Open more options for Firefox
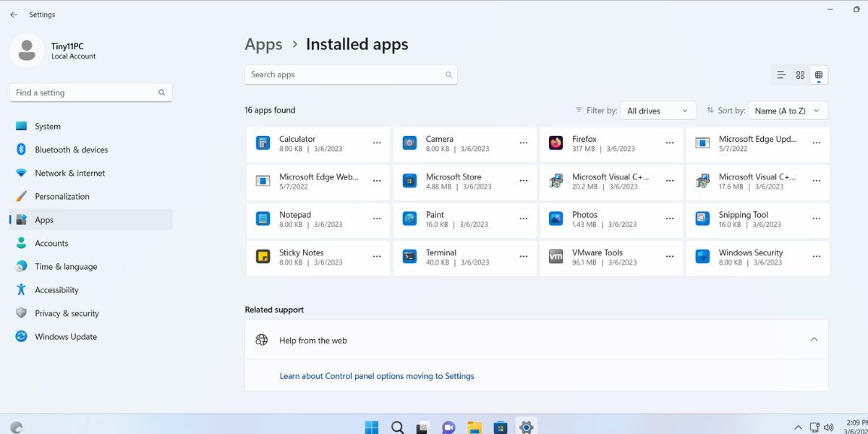 point(670,143)
